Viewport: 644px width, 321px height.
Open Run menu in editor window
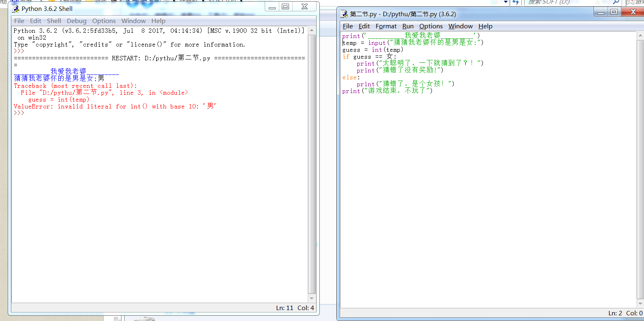coord(408,26)
